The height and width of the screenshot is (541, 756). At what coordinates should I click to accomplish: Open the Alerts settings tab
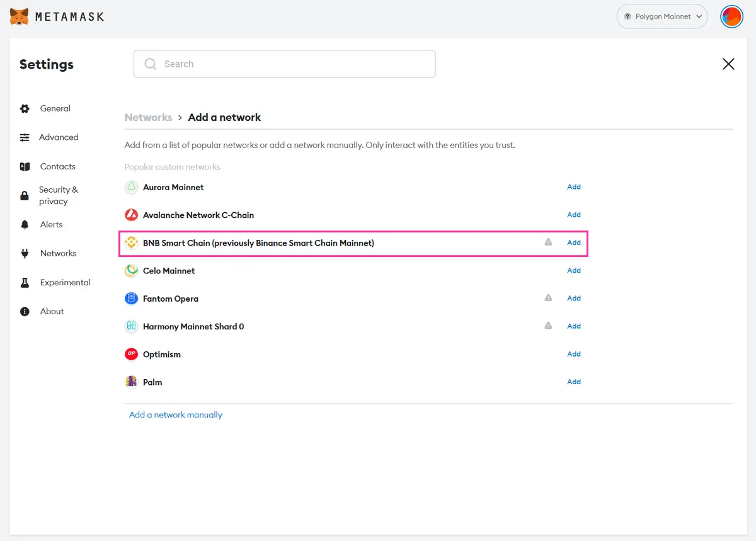point(51,224)
